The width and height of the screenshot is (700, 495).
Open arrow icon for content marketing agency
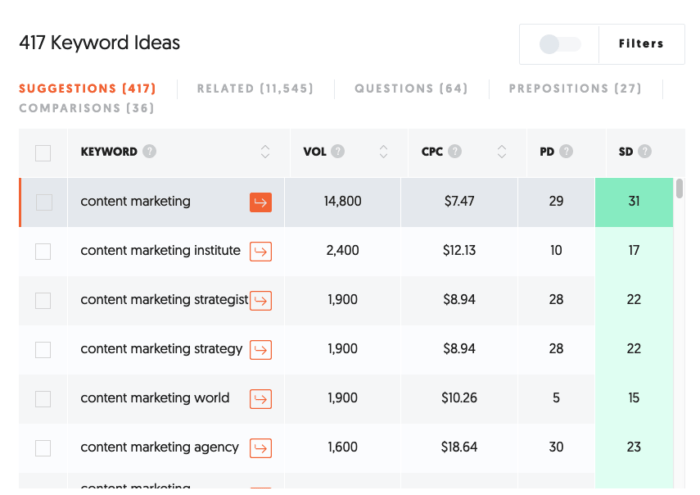(x=261, y=448)
